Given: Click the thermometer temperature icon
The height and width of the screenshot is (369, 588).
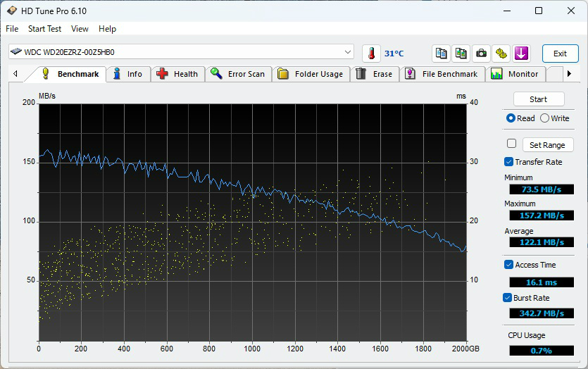Looking at the screenshot, I should 371,54.
